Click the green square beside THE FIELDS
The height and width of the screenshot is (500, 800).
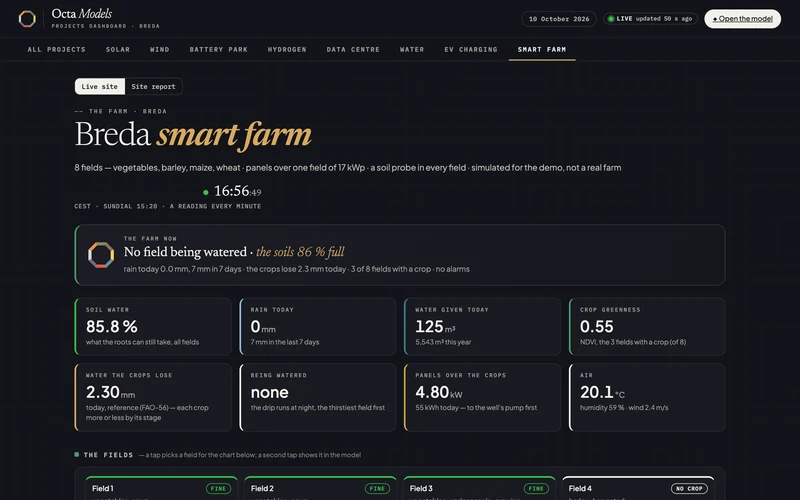77,455
